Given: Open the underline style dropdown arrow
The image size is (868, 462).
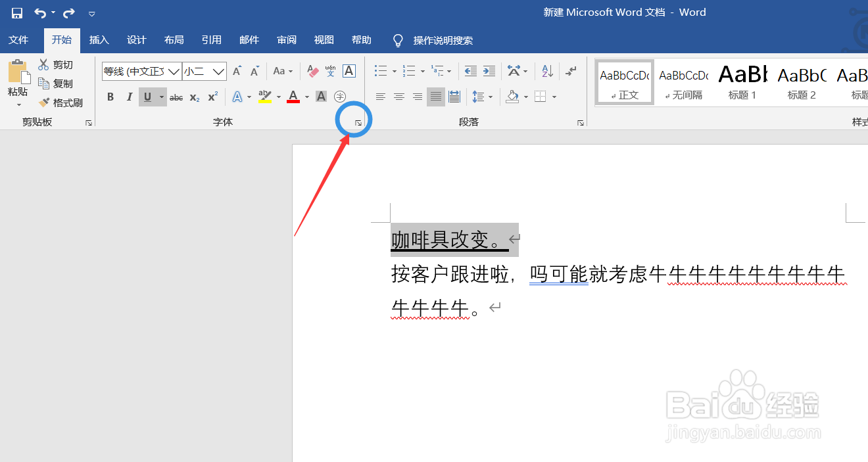Looking at the screenshot, I should [x=161, y=97].
